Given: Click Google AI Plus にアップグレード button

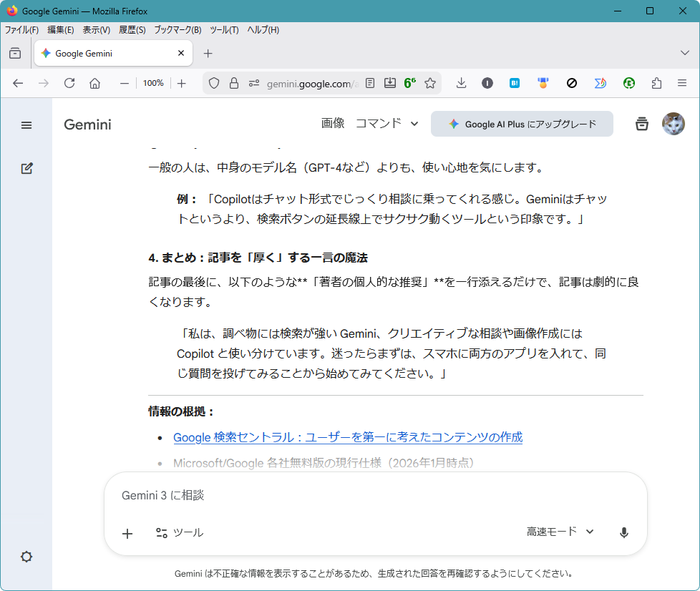Looking at the screenshot, I should (x=522, y=124).
